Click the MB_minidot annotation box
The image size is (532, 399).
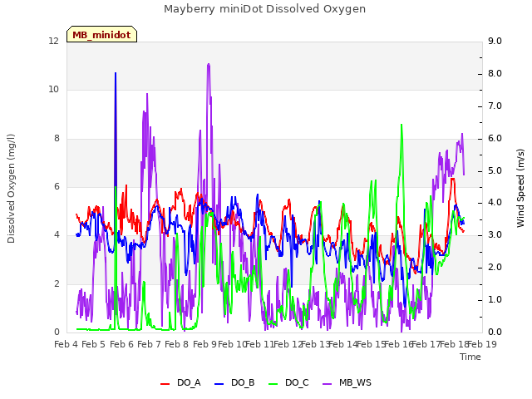pyautogui.click(x=101, y=34)
